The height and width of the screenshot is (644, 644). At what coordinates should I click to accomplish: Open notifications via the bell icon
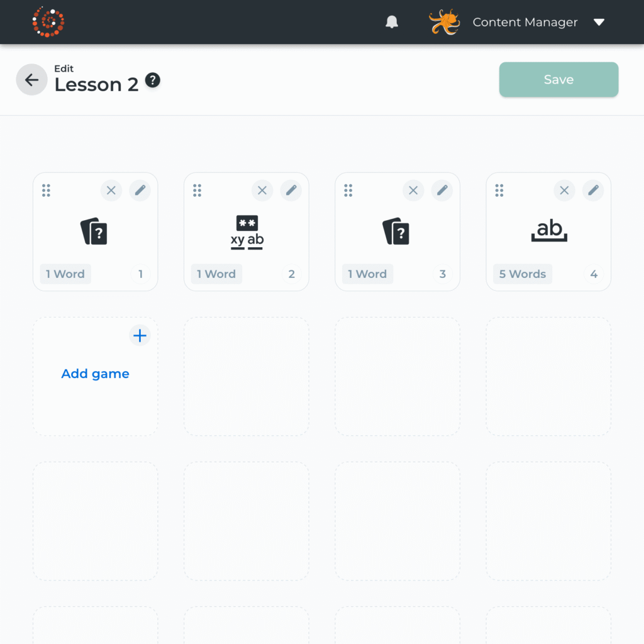tap(391, 21)
